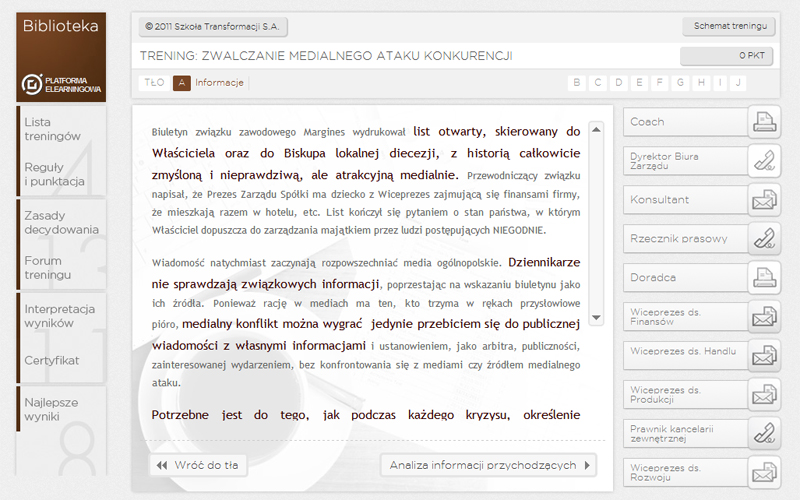
Task: Open Certyfikat in sidebar
Action: [x=52, y=360]
